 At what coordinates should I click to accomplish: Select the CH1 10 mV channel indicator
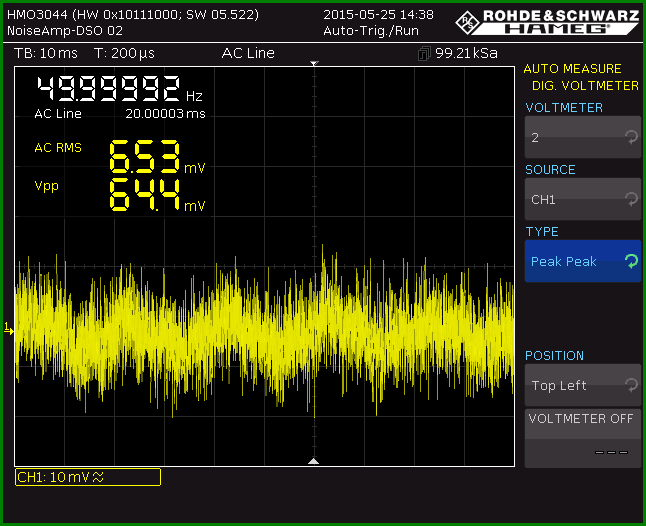[x=88, y=477]
